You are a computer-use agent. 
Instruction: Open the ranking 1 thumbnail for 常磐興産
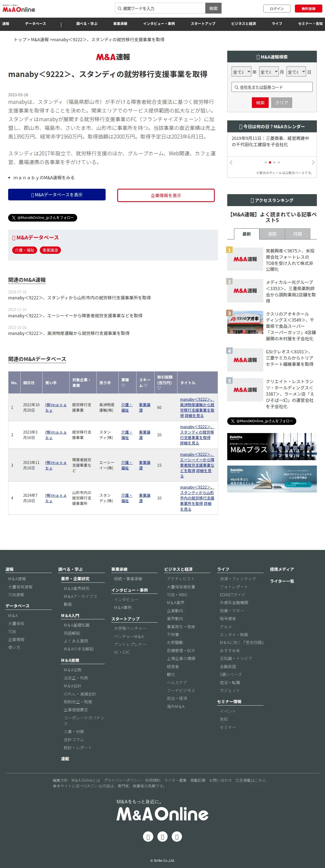[x=245, y=259]
